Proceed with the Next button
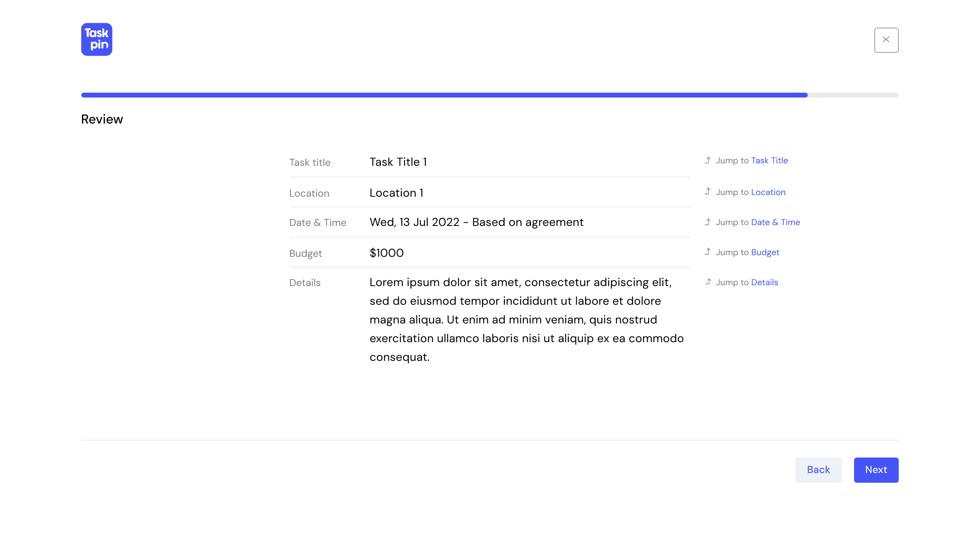 point(876,470)
